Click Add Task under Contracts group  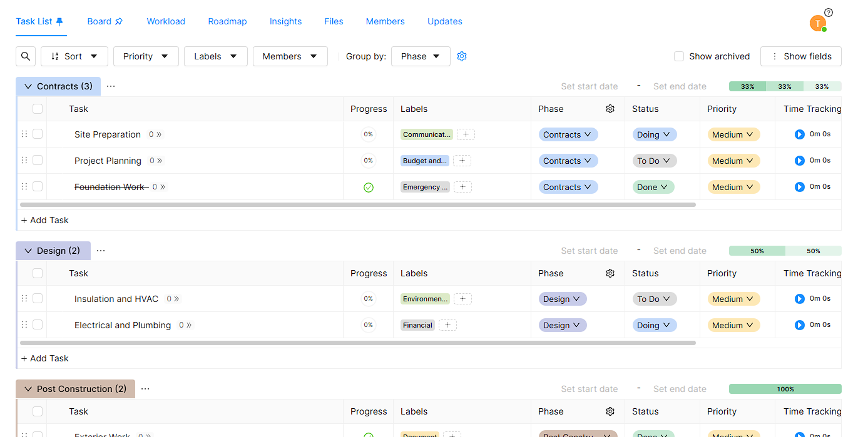[45, 220]
